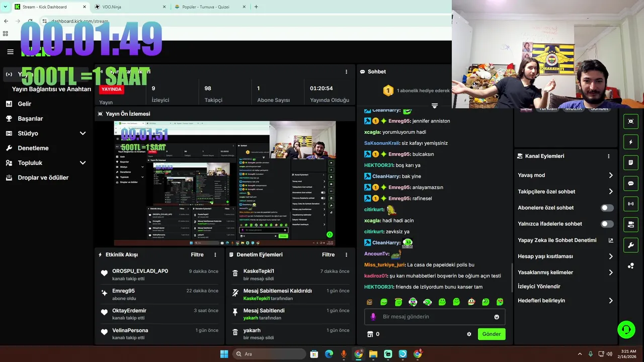644x362 pixels.
Task: Click the stream preview panel icon
Action: coord(631,122)
